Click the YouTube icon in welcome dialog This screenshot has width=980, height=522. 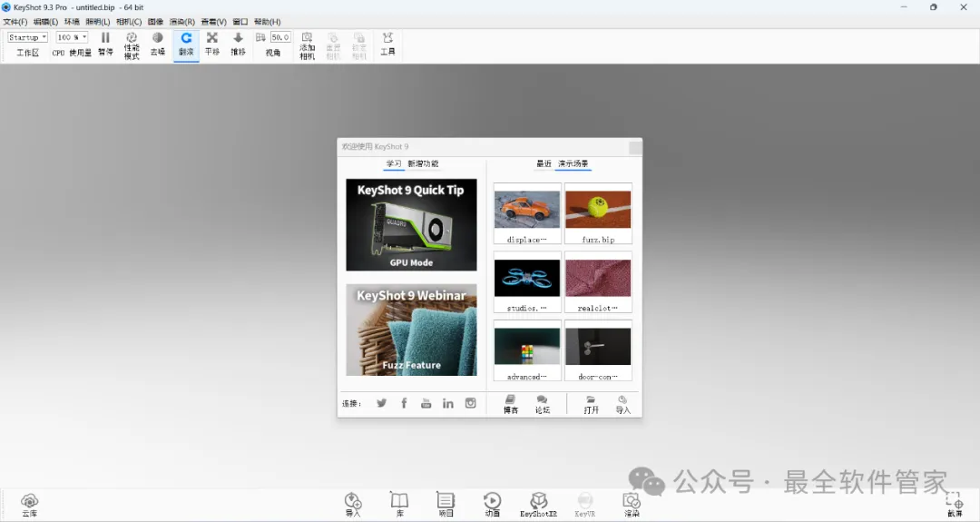point(426,403)
